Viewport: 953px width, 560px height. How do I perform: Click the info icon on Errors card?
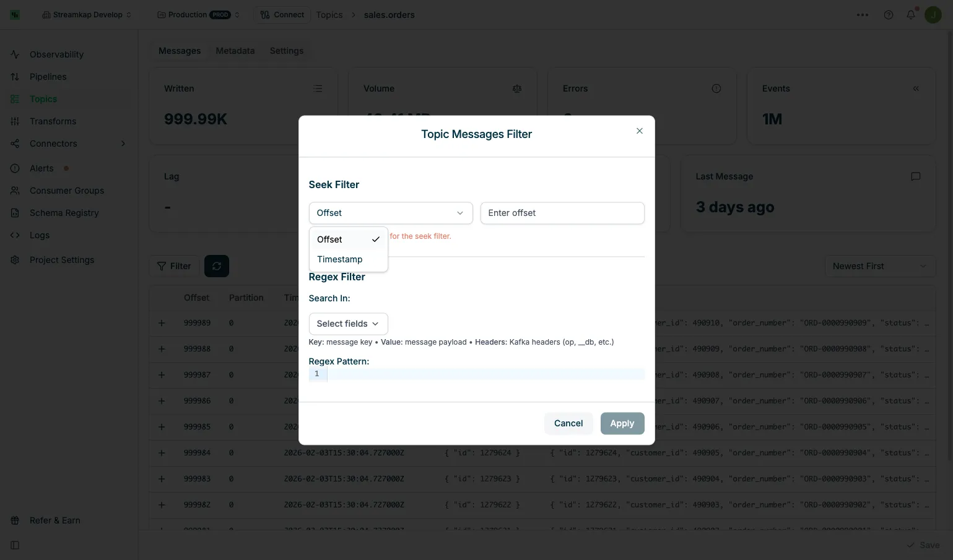(x=716, y=88)
